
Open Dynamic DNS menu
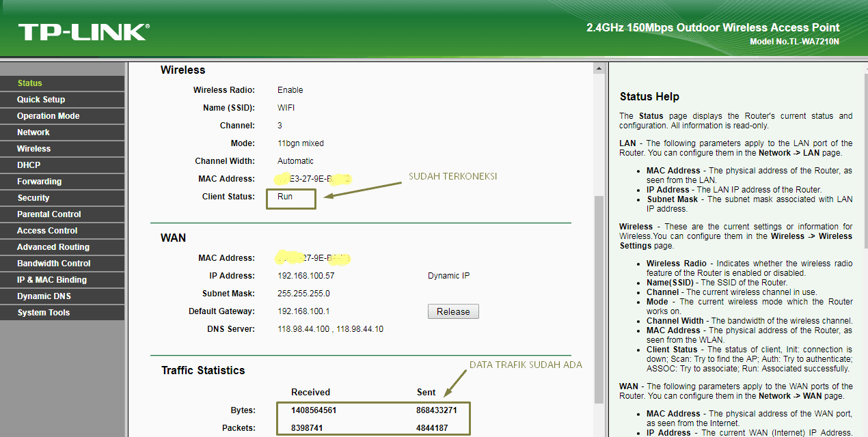62,296
